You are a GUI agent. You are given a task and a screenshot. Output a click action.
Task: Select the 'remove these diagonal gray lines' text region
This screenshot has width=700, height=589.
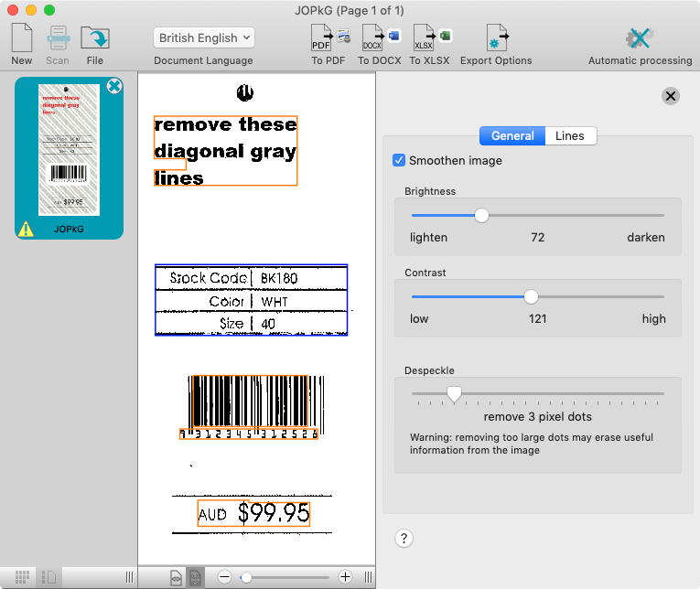225,151
